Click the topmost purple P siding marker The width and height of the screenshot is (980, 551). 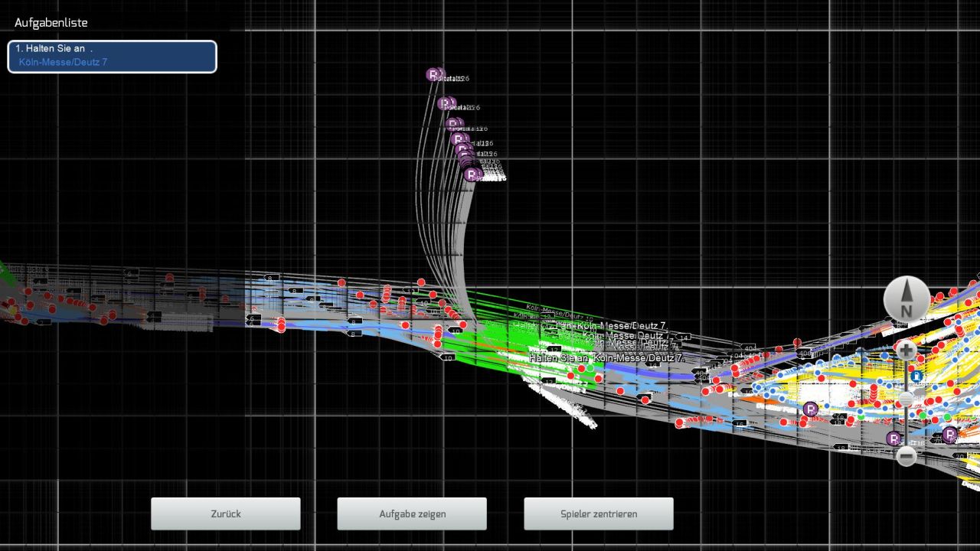433,74
